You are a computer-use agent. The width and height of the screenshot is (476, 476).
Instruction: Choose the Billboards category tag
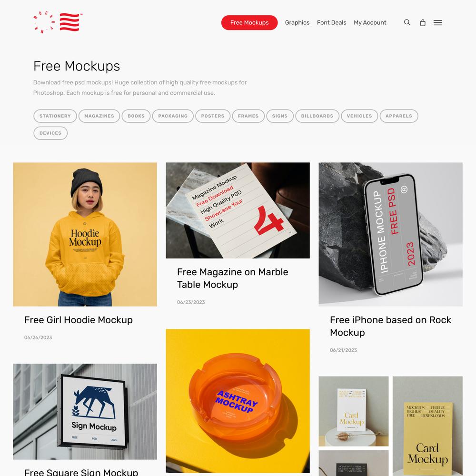[317, 116]
